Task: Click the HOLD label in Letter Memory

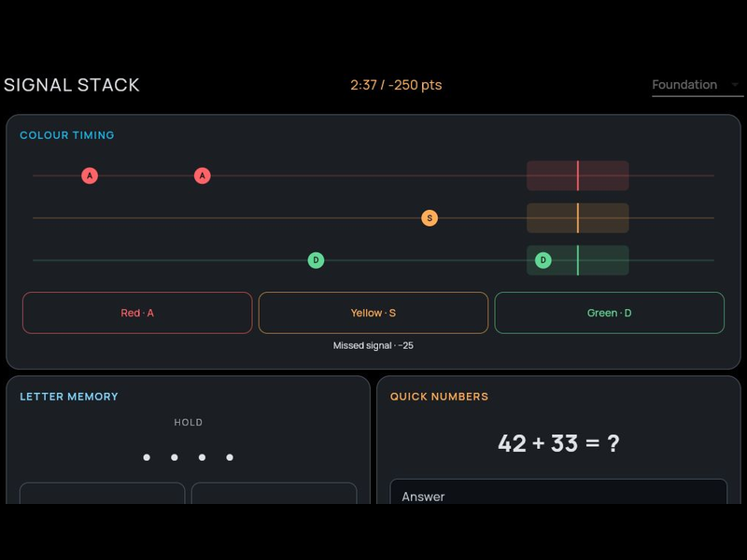Action: pyautogui.click(x=189, y=423)
